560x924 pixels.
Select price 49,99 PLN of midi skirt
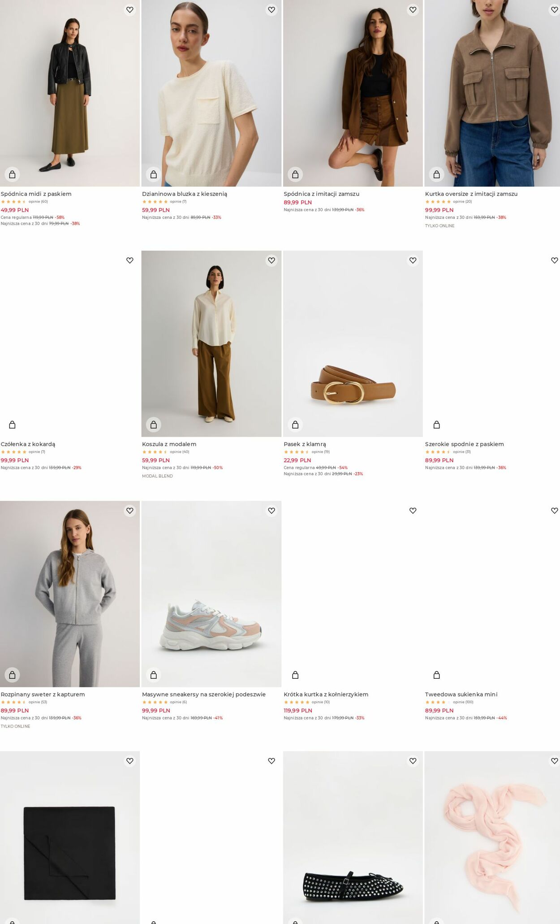click(x=15, y=210)
